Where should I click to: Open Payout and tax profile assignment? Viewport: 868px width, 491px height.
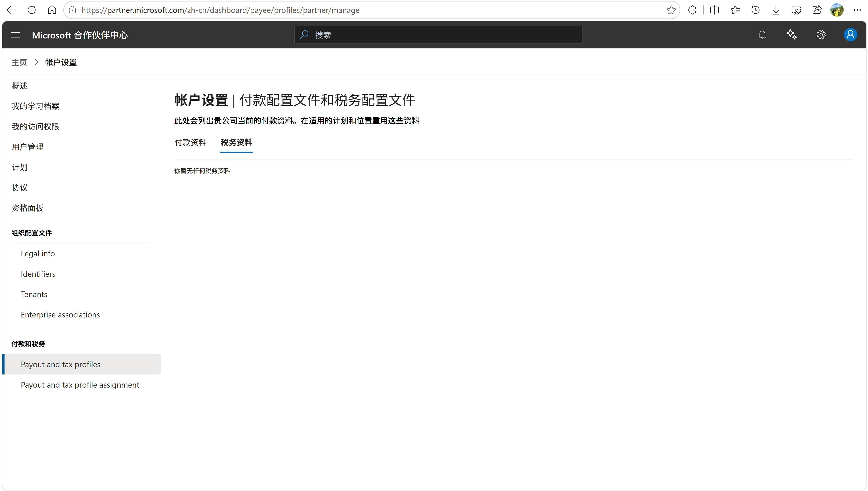coord(80,385)
